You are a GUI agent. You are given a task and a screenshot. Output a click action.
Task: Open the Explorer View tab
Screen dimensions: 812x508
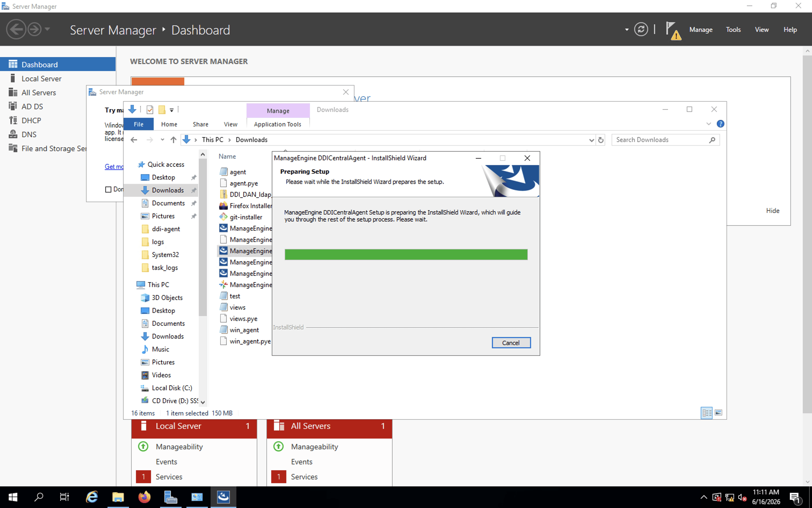coord(230,124)
